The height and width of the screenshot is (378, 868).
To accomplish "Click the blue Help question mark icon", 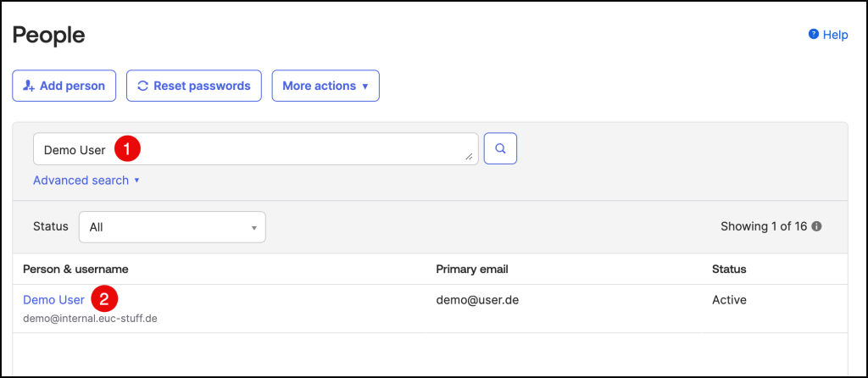I will pyautogui.click(x=814, y=35).
